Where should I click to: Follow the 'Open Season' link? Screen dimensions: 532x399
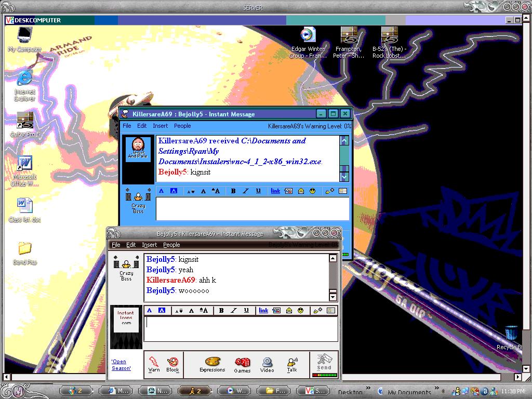tap(121, 365)
